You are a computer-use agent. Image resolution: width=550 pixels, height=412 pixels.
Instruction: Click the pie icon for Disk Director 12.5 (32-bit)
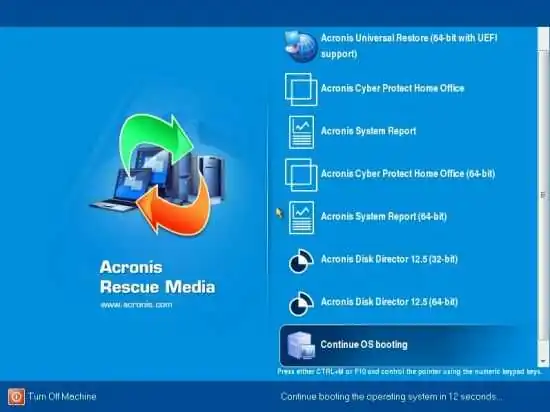pos(301,261)
